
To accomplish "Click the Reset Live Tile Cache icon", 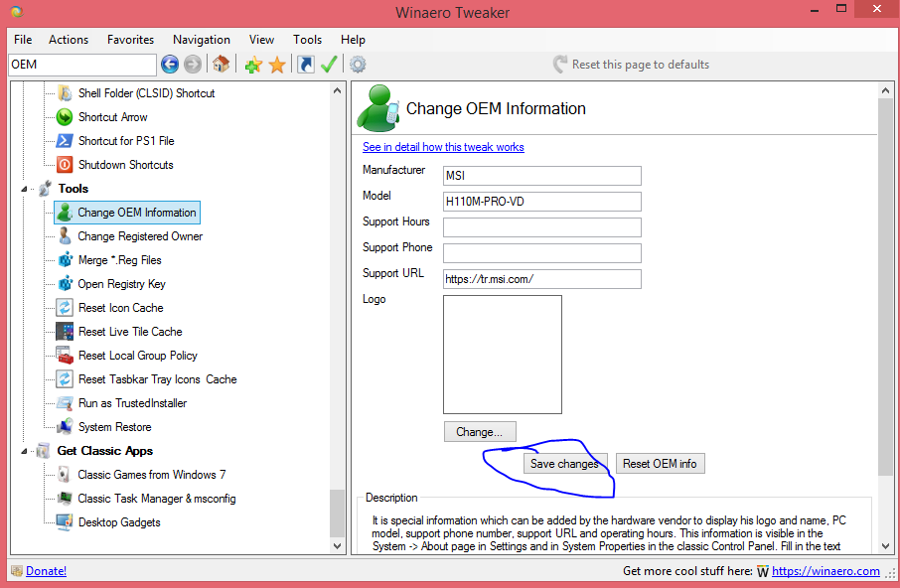I will point(65,332).
